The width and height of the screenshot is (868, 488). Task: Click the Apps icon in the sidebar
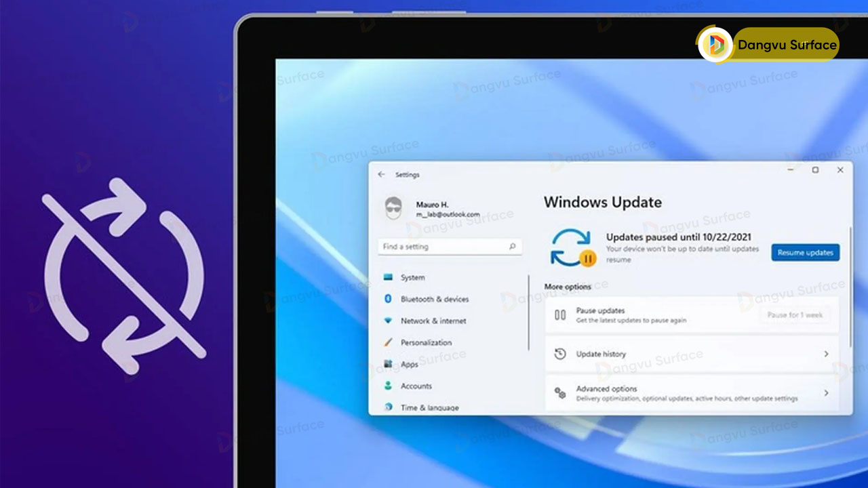(390, 364)
